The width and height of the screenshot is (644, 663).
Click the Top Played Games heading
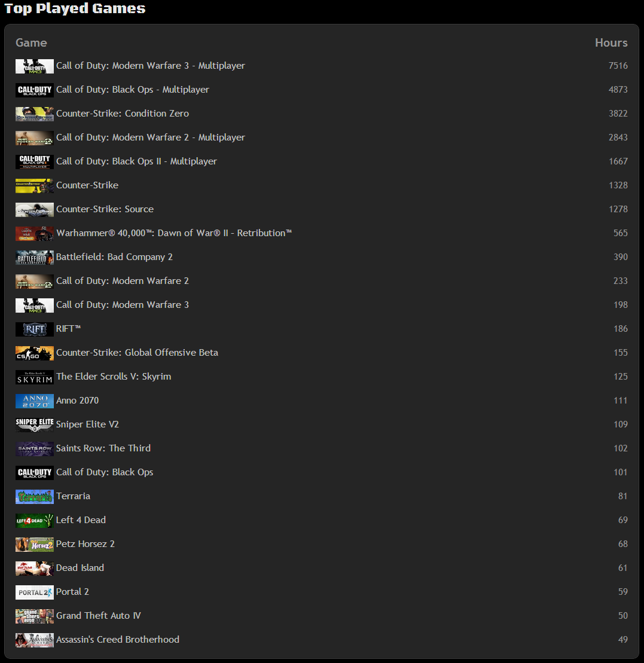[x=75, y=8]
